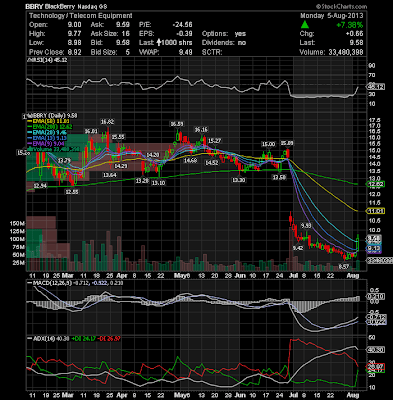Click the yellow 11.01 right-axis tag
This screenshot has height=400, width=393.
[x=375, y=211]
